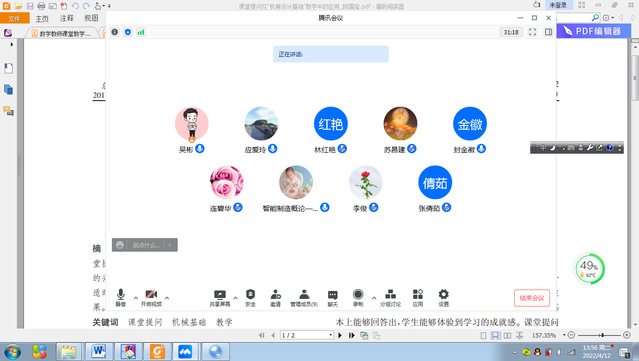Expand video options arrow beside 开启视频
This screenshot has height=361, width=639.
167,298
